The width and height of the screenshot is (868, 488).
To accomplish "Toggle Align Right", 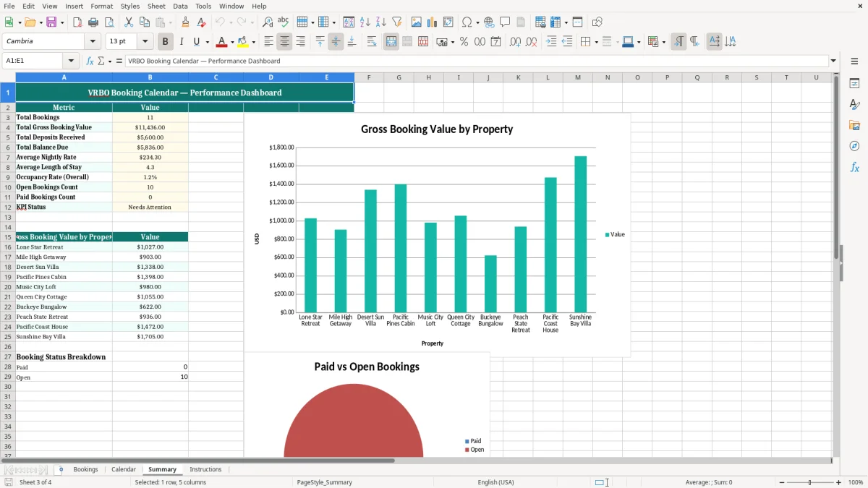I will [300, 42].
